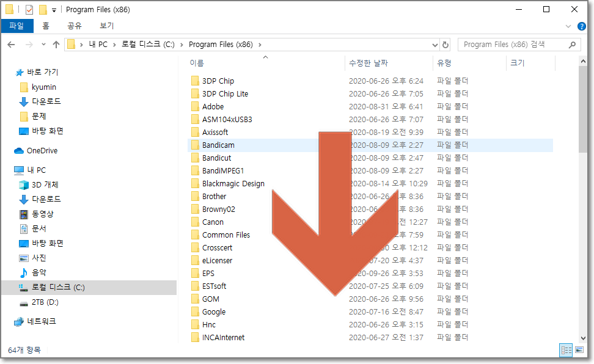Expand the ribbon with the chevron
This screenshot has height=364, width=594.
point(568,26)
